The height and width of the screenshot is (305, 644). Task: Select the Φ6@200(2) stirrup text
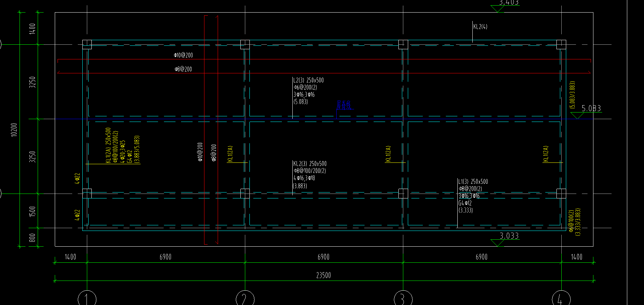coord(305,87)
